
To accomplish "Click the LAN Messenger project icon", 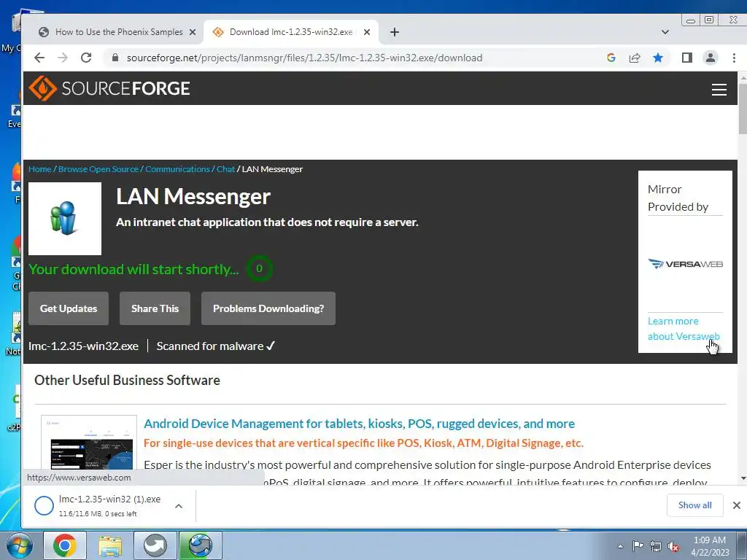I will point(65,219).
